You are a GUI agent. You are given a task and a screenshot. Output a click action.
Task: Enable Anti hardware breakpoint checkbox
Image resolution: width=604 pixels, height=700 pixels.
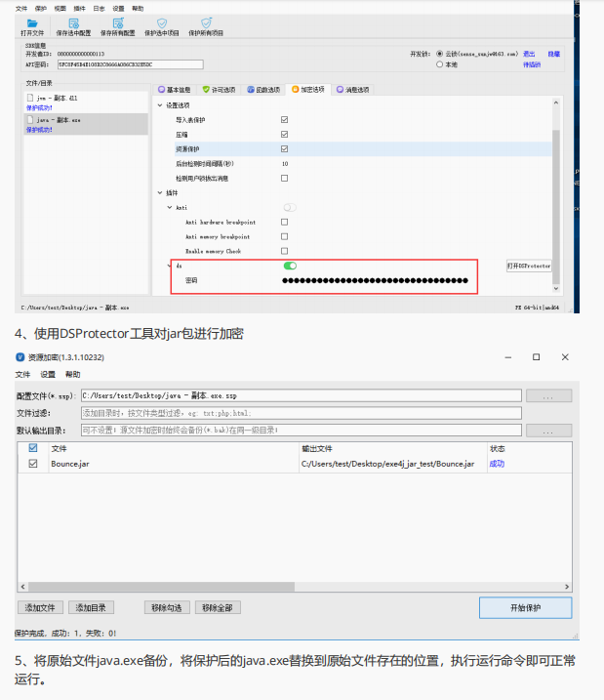click(284, 222)
